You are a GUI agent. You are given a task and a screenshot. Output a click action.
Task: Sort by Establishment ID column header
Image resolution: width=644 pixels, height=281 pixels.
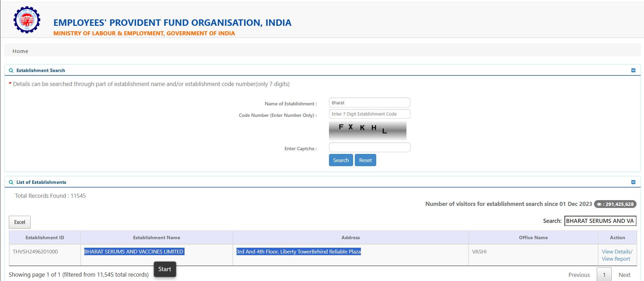pyautogui.click(x=45, y=238)
